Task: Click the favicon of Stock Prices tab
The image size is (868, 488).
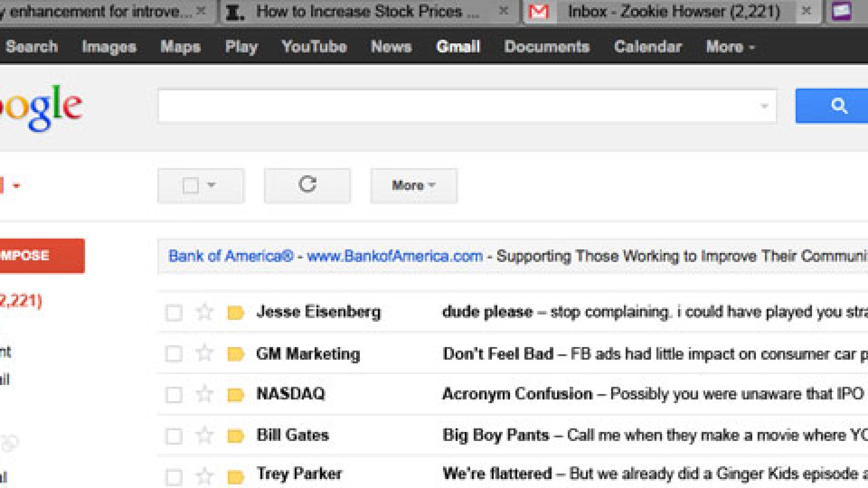Action: click(235, 12)
